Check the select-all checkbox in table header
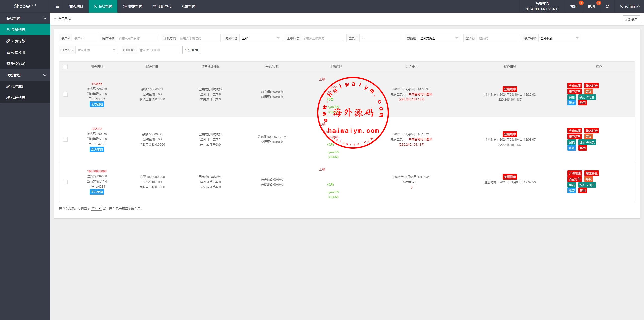644x320 pixels. point(65,67)
